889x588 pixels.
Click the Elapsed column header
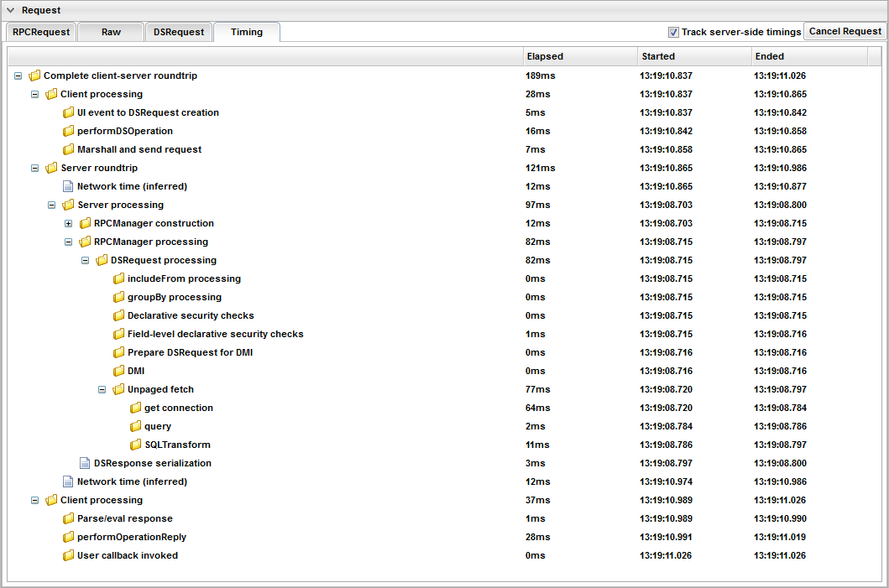(x=578, y=56)
